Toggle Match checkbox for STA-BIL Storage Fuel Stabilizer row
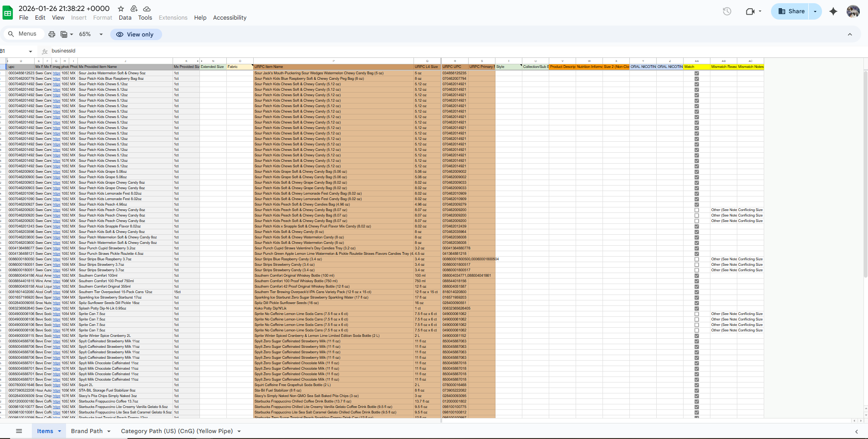The width and height of the screenshot is (868, 439). [x=697, y=390]
